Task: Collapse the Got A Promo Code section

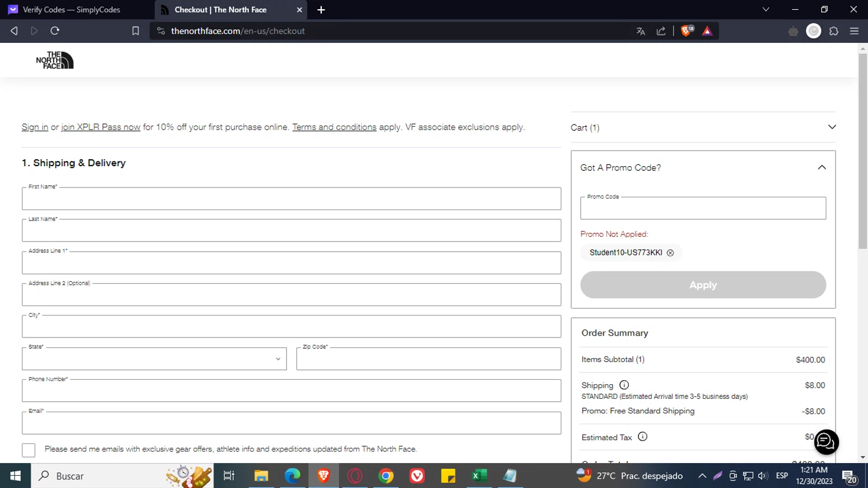Action: pos(822,167)
